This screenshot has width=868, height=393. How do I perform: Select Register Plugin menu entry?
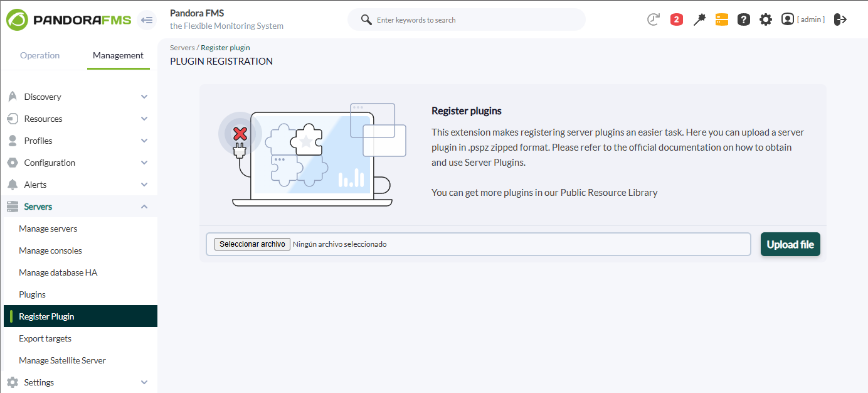pos(80,316)
